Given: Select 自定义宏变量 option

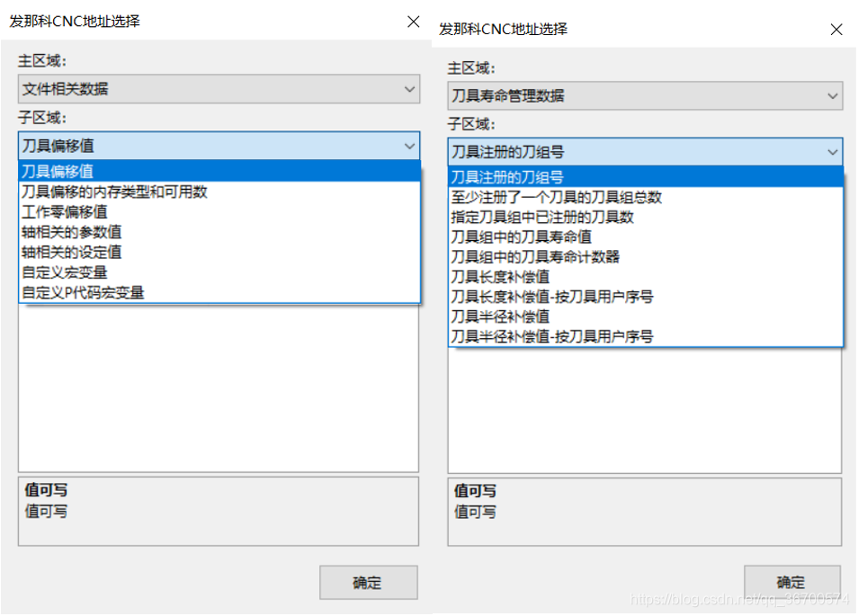Looking at the screenshot, I should 219,272.
